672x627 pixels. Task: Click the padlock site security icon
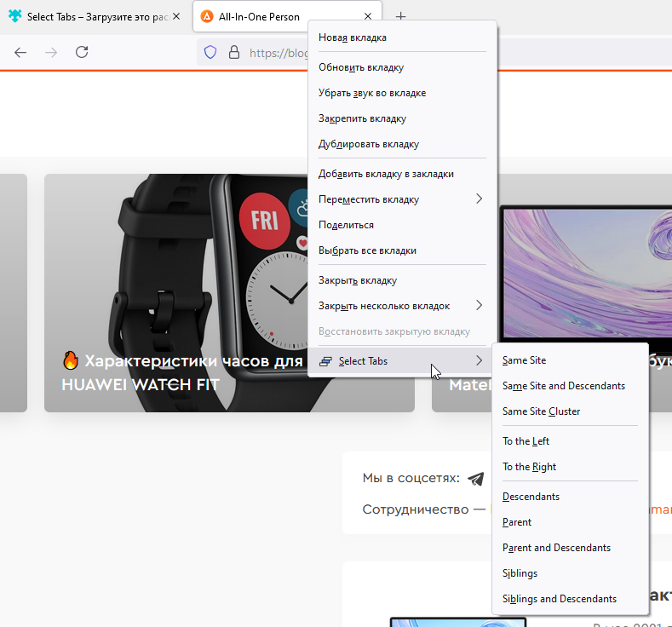(234, 52)
